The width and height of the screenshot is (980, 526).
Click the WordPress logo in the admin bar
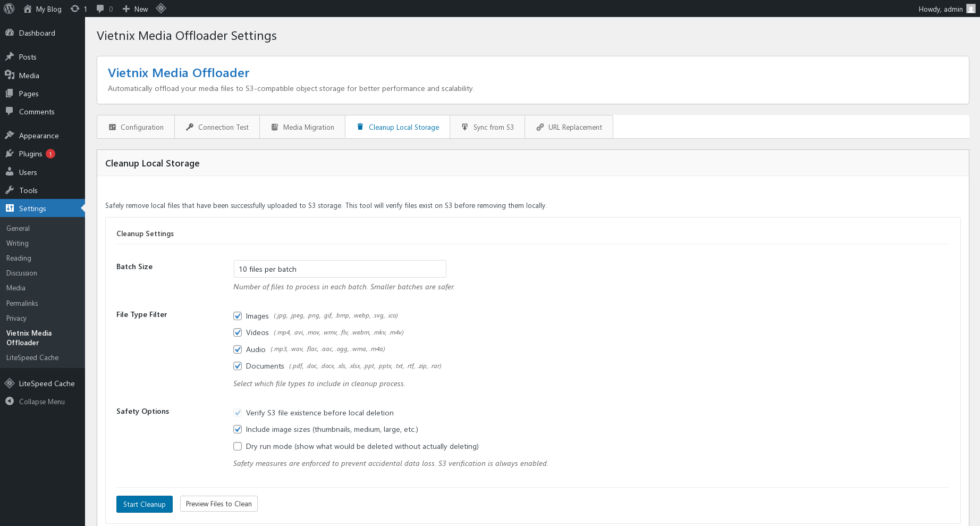click(9, 9)
